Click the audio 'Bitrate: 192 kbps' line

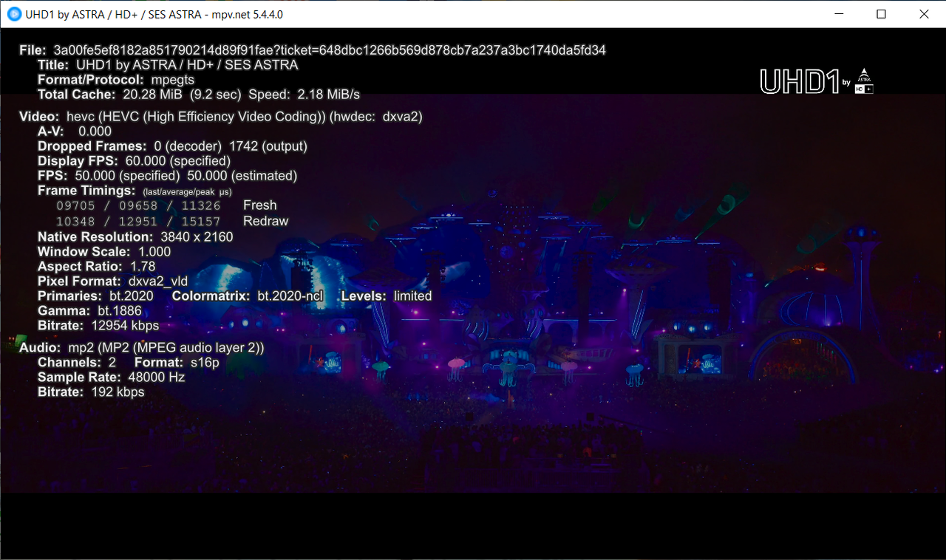coord(91,392)
